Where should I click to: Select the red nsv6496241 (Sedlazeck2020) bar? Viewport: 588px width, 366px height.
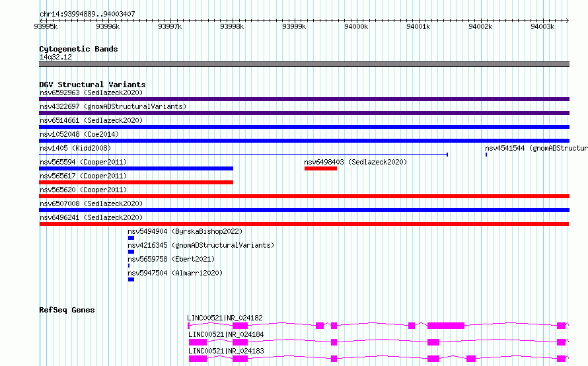[x=304, y=224]
